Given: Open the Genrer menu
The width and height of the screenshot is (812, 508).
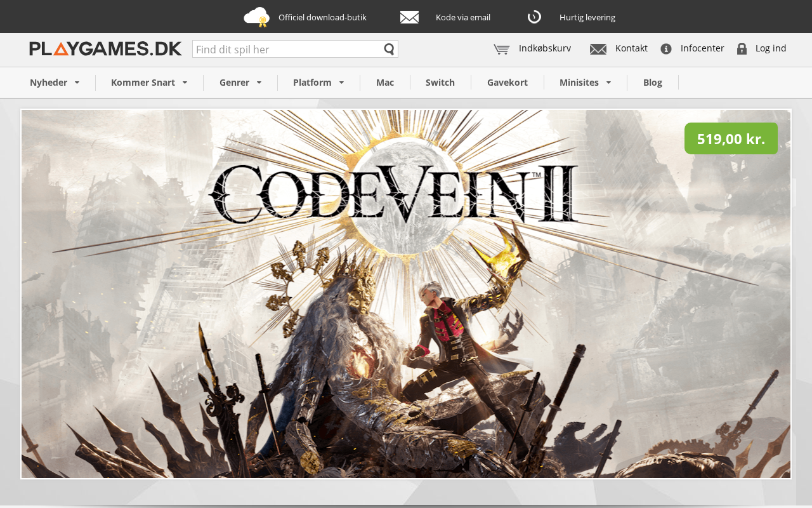Looking at the screenshot, I should point(234,83).
